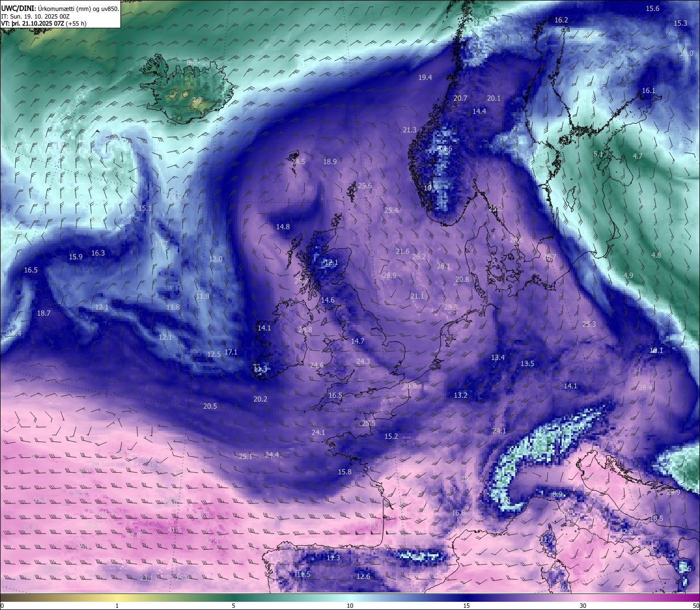This screenshot has width=700, height=610.
Task: Click the map value '19.4'
Action: pyautogui.click(x=425, y=77)
